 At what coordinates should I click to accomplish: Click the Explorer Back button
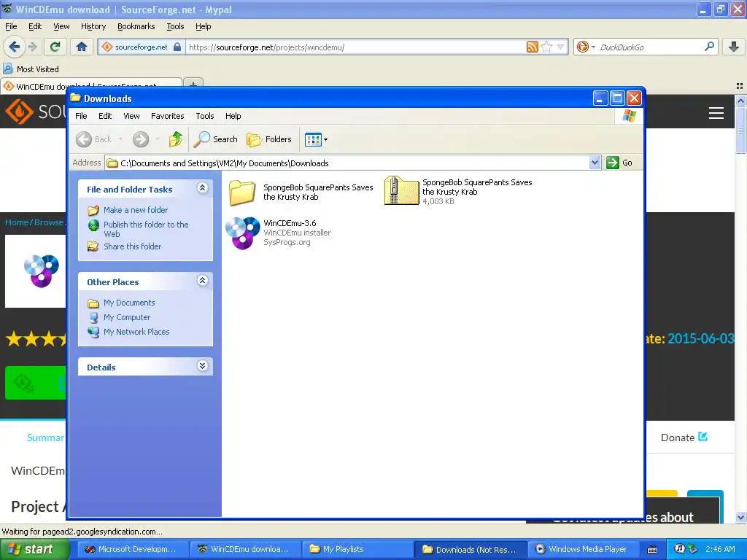click(x=94, y=139)
